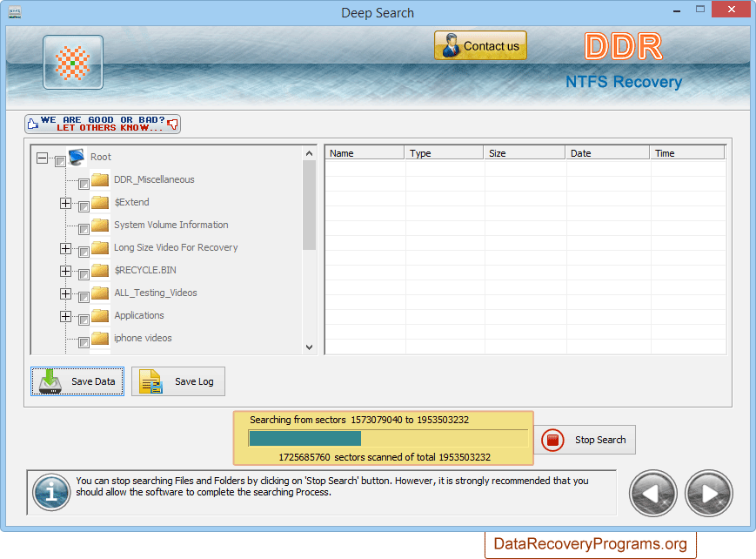Sort by the Date column header
Screen dimensions: 756x559
(x=608, y=153)
